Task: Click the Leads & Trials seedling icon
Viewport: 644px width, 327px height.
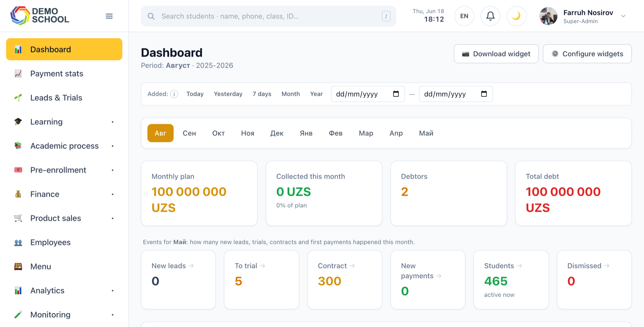Action: (18, 97)
